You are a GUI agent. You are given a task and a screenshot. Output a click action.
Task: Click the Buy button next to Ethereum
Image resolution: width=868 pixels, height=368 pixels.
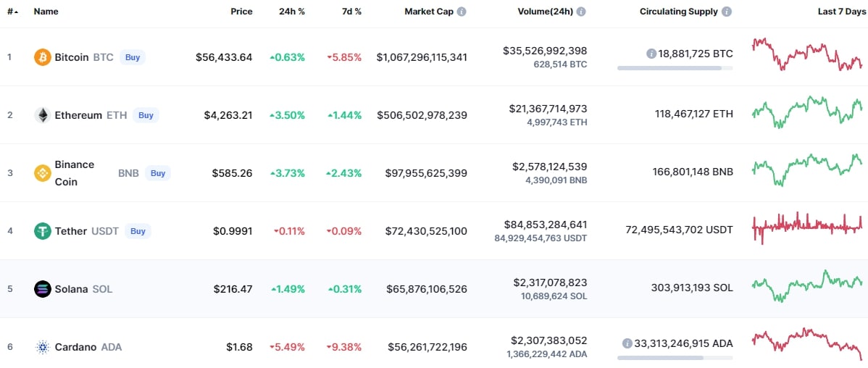coord(146,115)
